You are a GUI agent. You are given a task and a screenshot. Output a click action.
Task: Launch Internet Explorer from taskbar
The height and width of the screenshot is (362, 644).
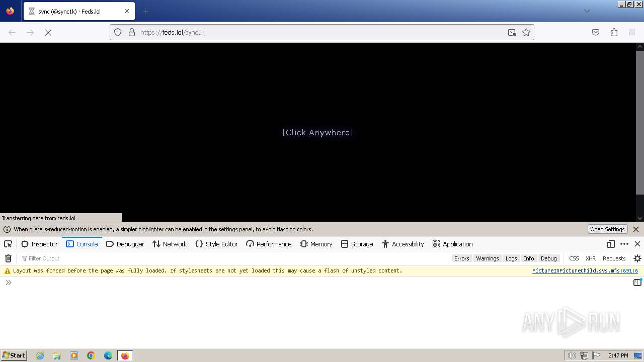click(40, 355)
